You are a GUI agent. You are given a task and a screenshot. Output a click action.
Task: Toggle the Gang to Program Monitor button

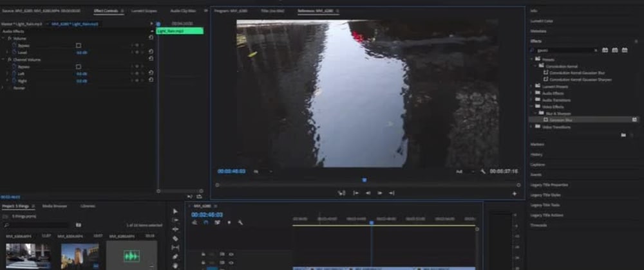341,193
